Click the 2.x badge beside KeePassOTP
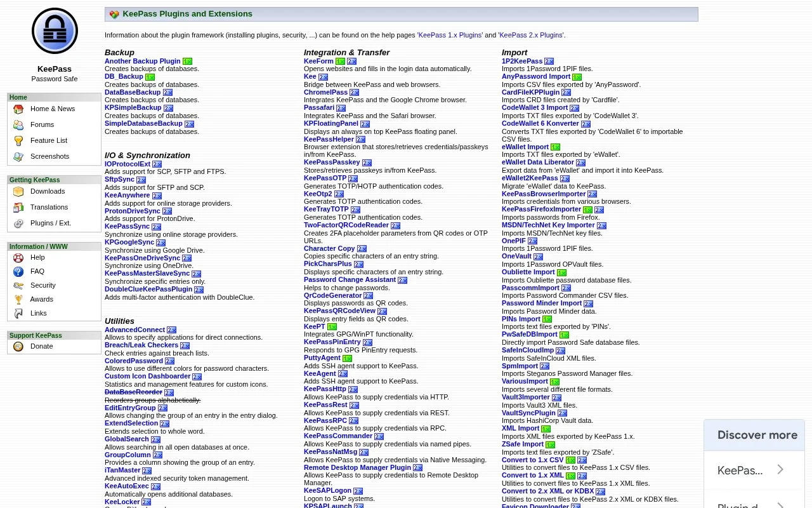This screenshot has height=508, width=812. (x=353, y=179)
